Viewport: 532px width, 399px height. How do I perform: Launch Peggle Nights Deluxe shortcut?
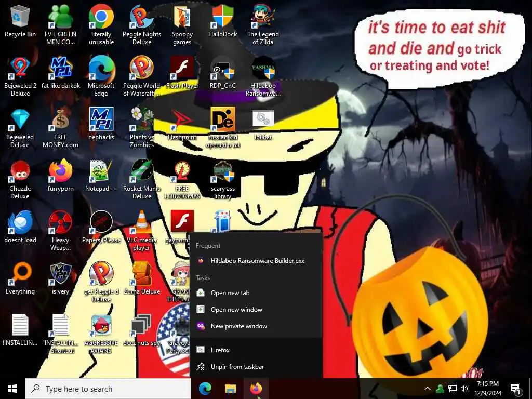[142, 24]
